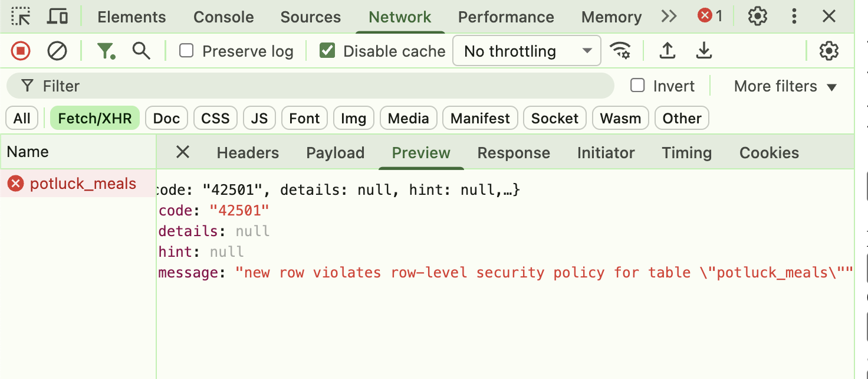Expand the More filters menu
Image resolution: width=868 pixels, height=379 pixels.
[784, 86]
